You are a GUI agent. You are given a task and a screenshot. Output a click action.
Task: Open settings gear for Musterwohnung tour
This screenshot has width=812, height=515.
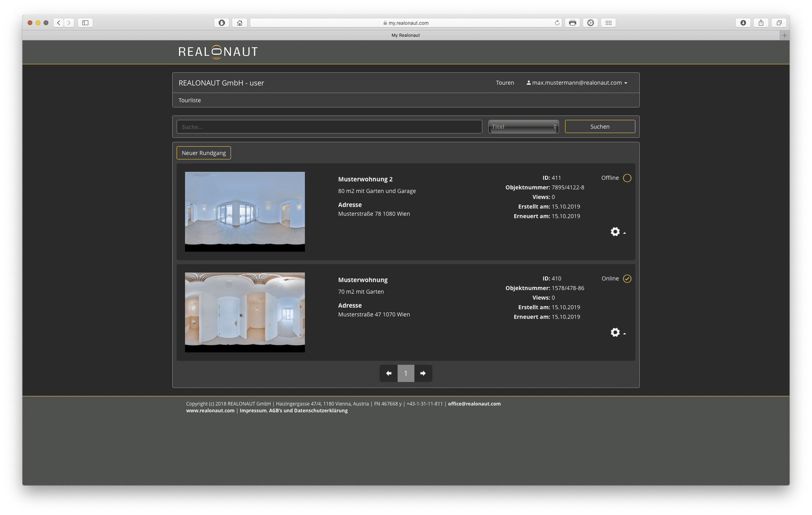[615, 332]
